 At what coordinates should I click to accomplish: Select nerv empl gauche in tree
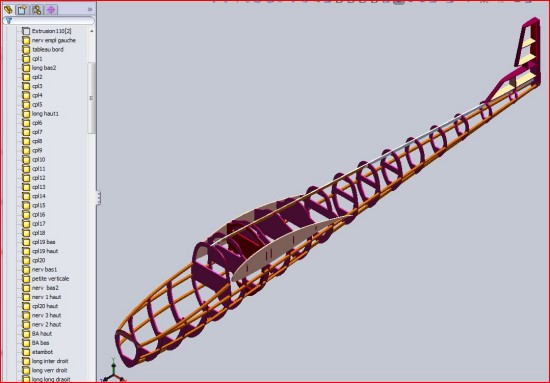pyautogui.click(x=54, y=40)
